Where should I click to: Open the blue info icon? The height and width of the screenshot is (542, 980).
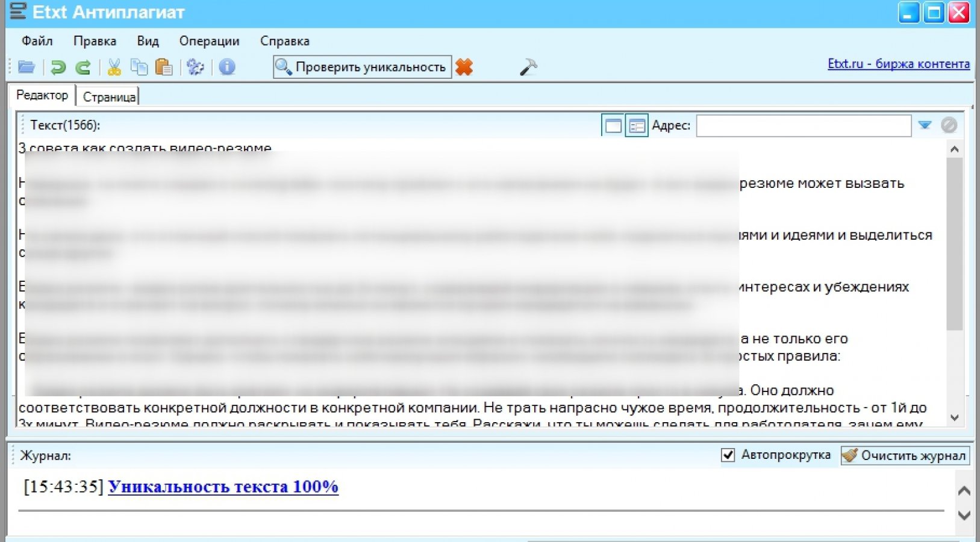pyautogui.click(x=227, y=67)
